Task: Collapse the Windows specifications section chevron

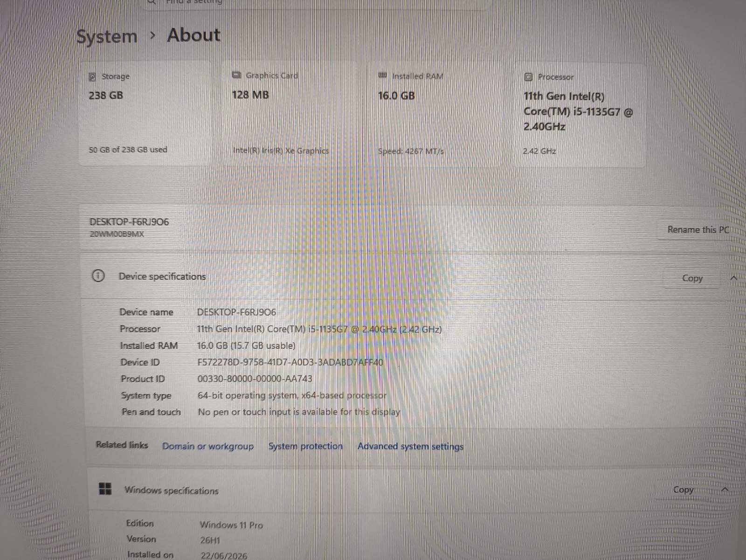Action: (x=725, y=489)
